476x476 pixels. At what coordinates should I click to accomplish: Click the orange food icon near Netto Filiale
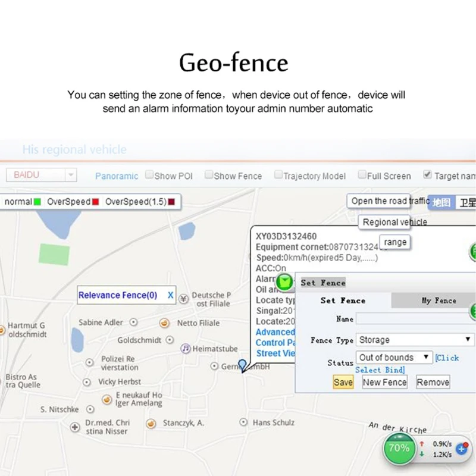(x=164, y=322)
